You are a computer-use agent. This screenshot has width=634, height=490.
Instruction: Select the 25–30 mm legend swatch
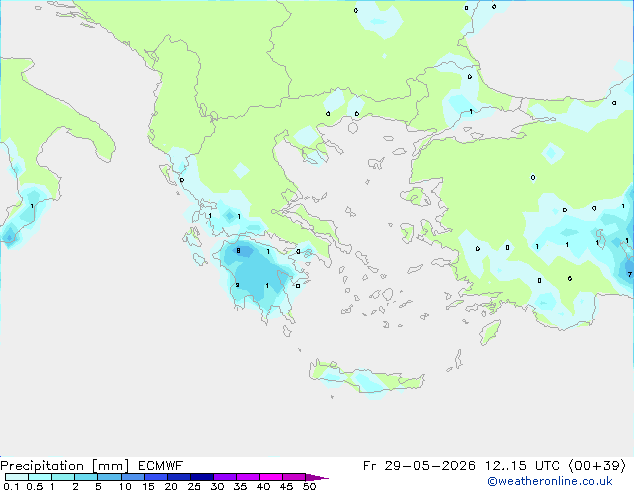coord(202,477)
